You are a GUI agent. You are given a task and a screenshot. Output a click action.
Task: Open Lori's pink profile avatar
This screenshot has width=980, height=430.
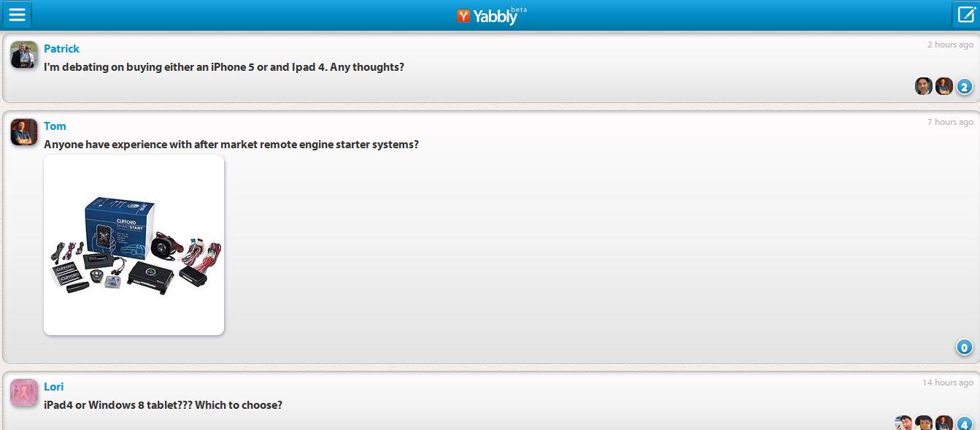24,393
